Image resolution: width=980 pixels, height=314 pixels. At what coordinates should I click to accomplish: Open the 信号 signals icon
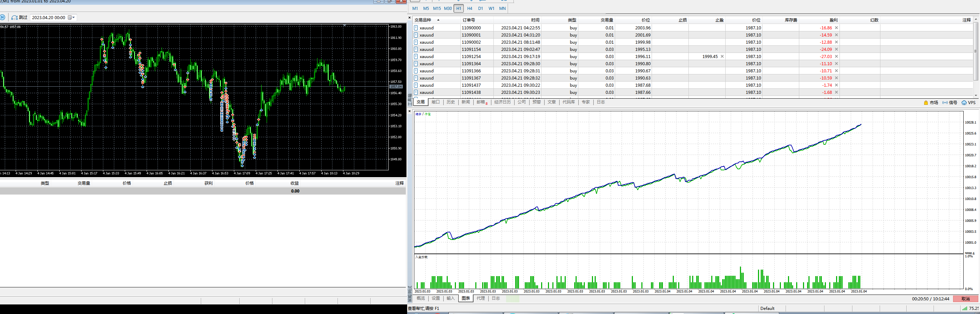tap(945, 103)
